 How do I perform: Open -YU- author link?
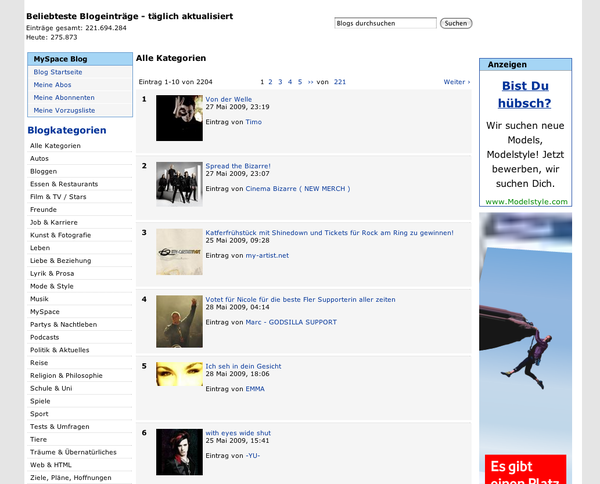253,456
